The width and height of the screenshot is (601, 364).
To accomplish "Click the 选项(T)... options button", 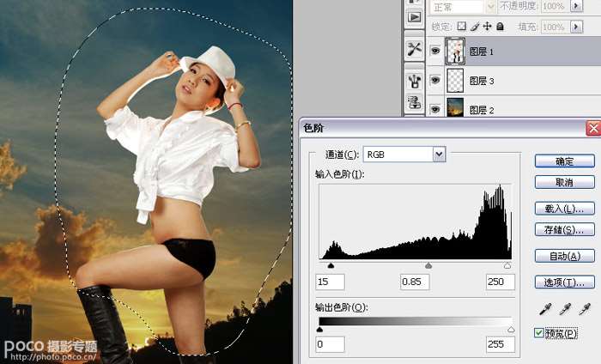I will pos(565,282).
